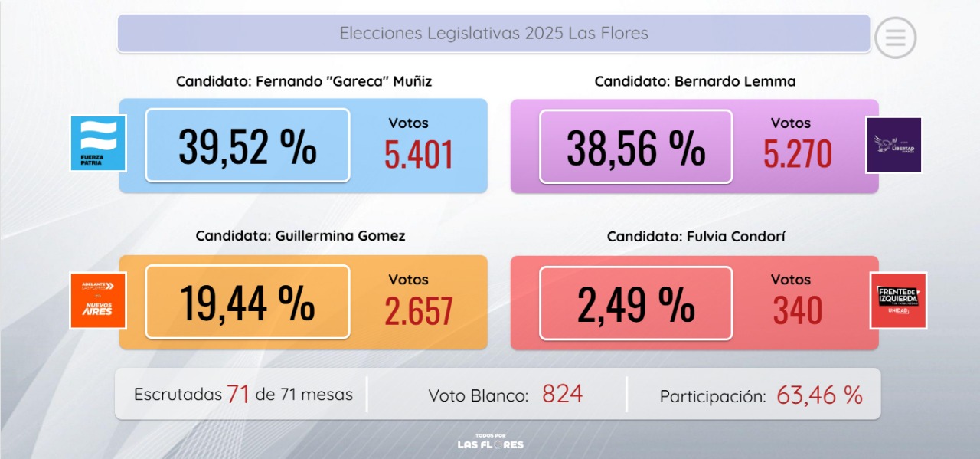Click the Escrutadas 71 de 71 mesas text
Screen dimensions: 980x459
(243, 395)
